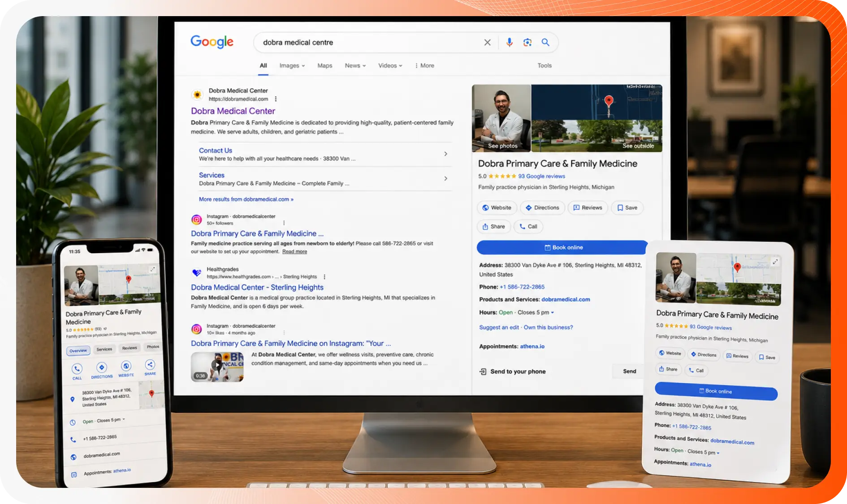Open Dobra Medical Center - Sterling Heights link
This screenshot has height=504, width=847.
257,288
